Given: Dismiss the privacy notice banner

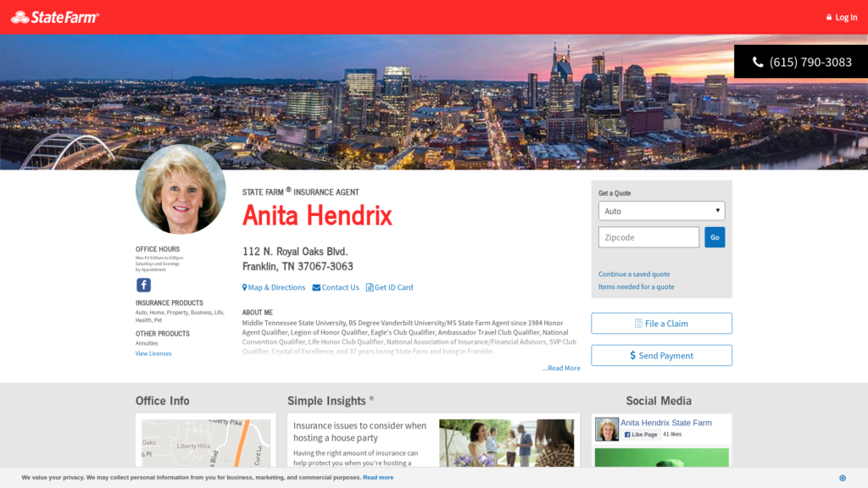Looking at the screenshot, I should click(842, 478).
